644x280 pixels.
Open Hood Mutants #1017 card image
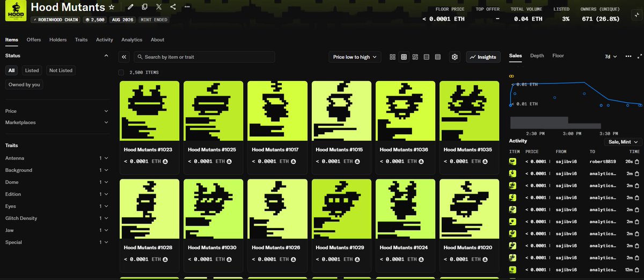(x=277, y=111)
